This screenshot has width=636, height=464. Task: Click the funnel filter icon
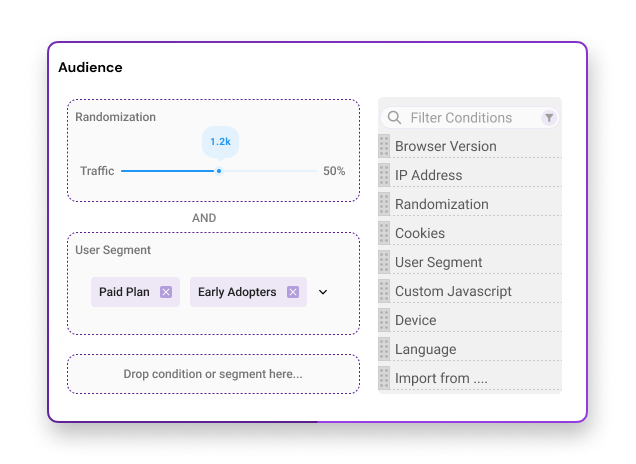[x=549, y=118]
